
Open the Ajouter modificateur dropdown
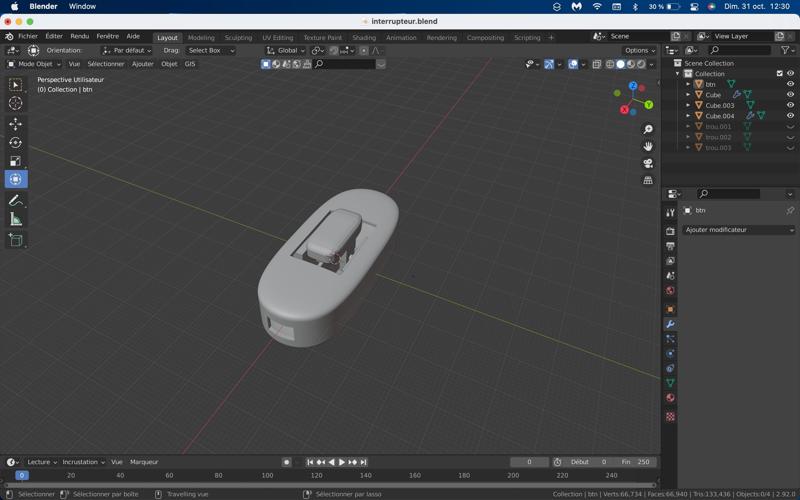(x=738, y=230)
